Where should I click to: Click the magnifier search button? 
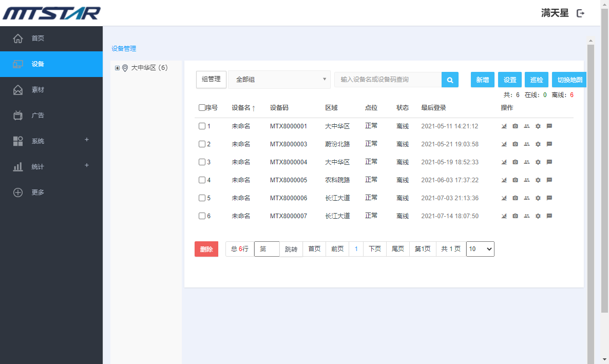click(450, 80)
